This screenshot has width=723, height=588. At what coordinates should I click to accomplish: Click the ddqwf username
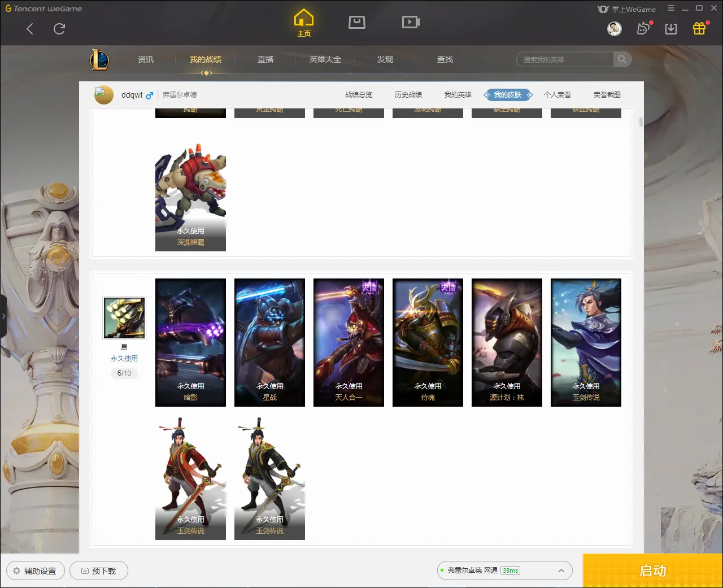(132, 95)
